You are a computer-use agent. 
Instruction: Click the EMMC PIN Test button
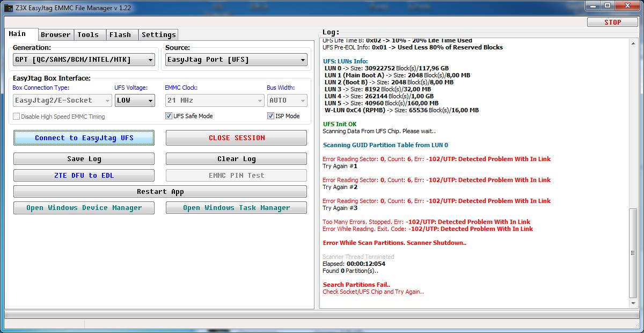tap(236, 176)
